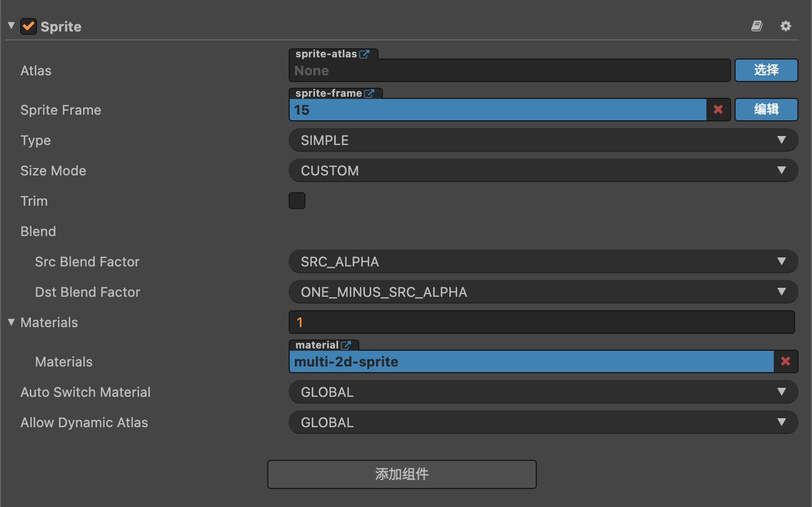Viewport: 812px width, 507px height.
Task: Disable the Sprite component checkbox
Action: (29, 26)
